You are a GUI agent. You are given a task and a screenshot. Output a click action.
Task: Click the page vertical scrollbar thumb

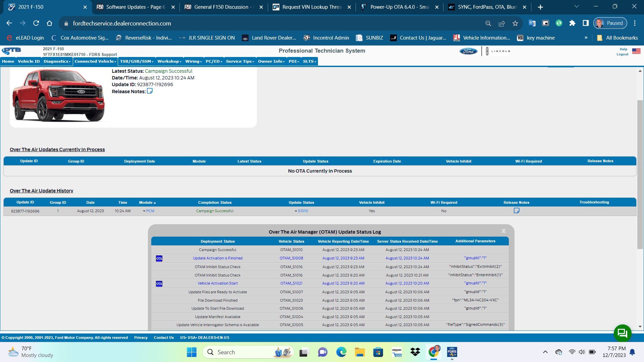point(640,174)
